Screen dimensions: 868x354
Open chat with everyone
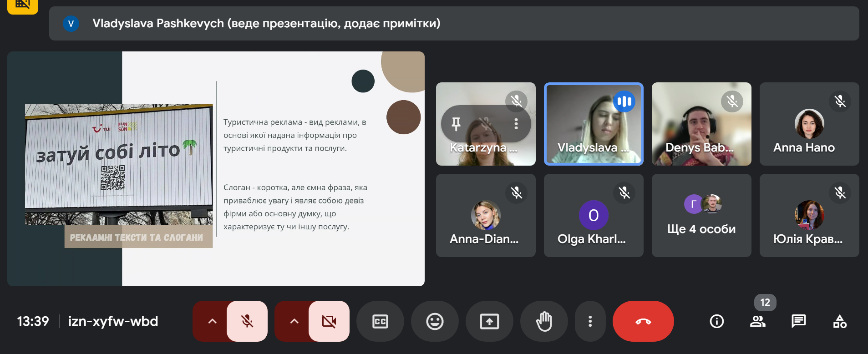click(x=799, y=321)
